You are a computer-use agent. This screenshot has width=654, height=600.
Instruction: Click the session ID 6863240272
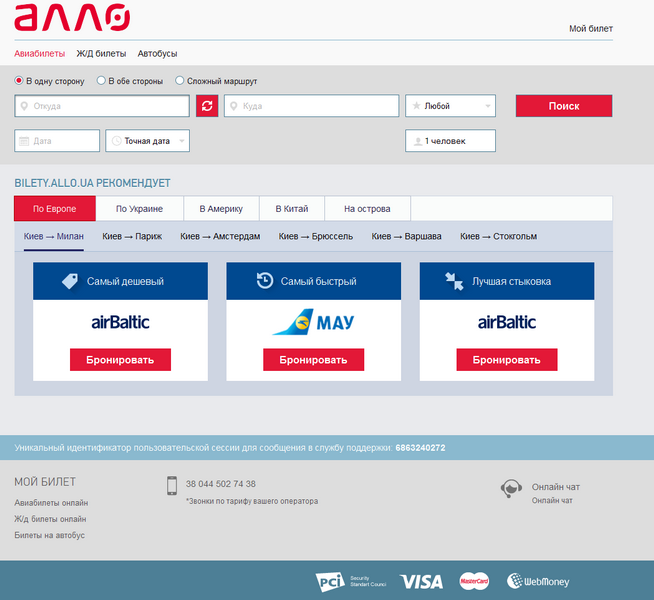tap(420, 448)
